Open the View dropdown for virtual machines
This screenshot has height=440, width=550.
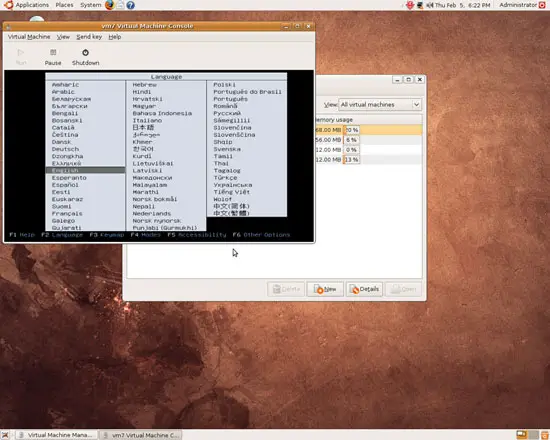click(x=380, y=105)
